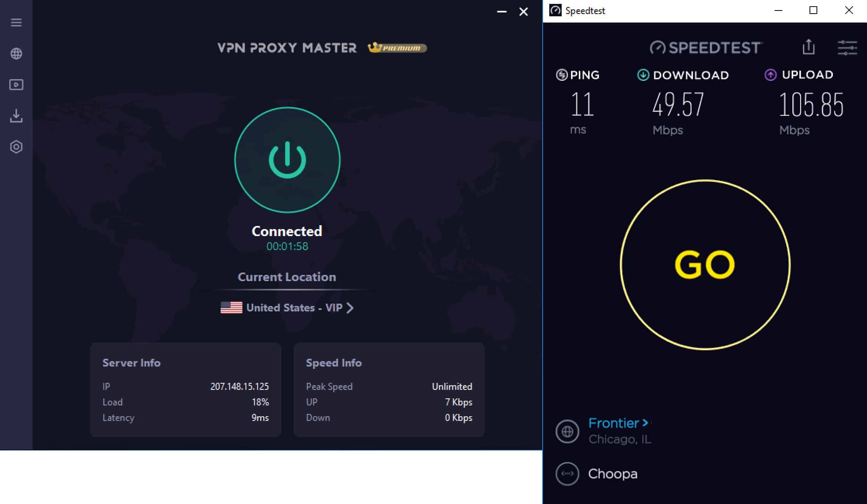The image size is (867, 504).
Task: Minimize the VPN Proxy Master window
Action: click(502, 12)
